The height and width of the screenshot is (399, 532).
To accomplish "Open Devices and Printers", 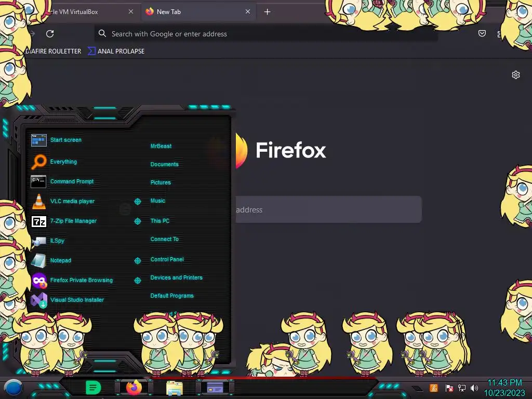I will [176, 277].
